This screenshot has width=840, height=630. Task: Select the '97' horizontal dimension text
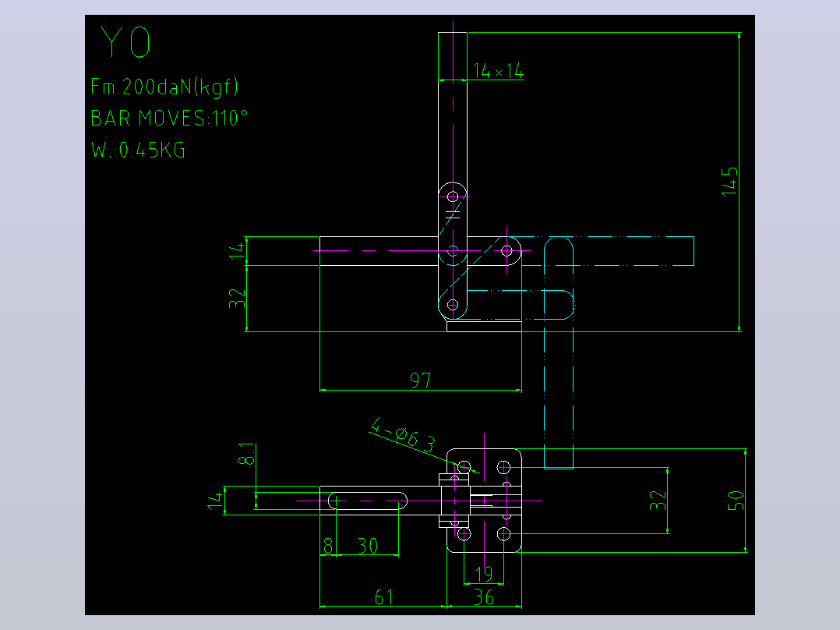coord(421,380)
